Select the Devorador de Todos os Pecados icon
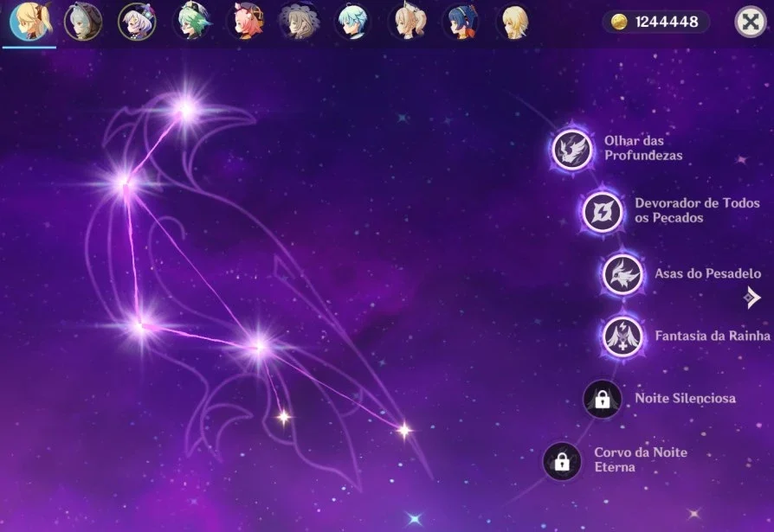Viewport: 774px width, 532px height. point(603,212)
